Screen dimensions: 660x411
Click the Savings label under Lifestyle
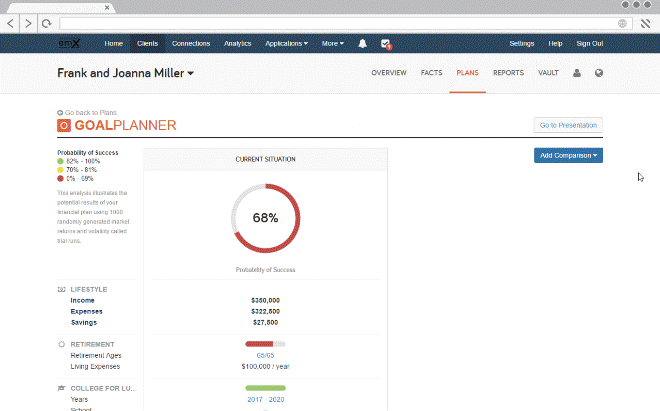(84, 323)
